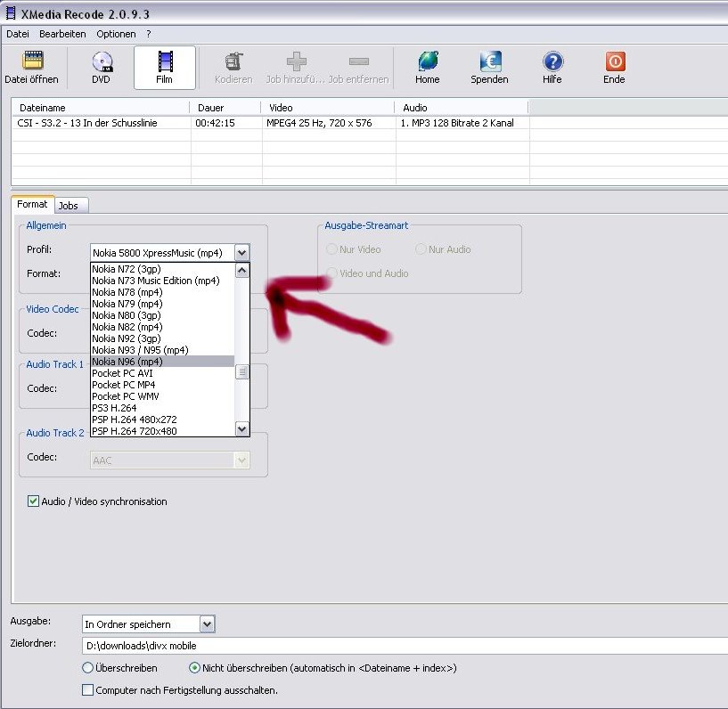The image size is (728, 709).
Task: Open a file with Datei öffnen icon
Action: click(32, 61)
